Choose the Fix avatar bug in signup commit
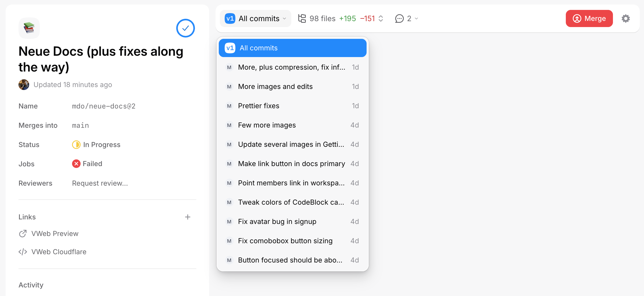 pos(292,222)
